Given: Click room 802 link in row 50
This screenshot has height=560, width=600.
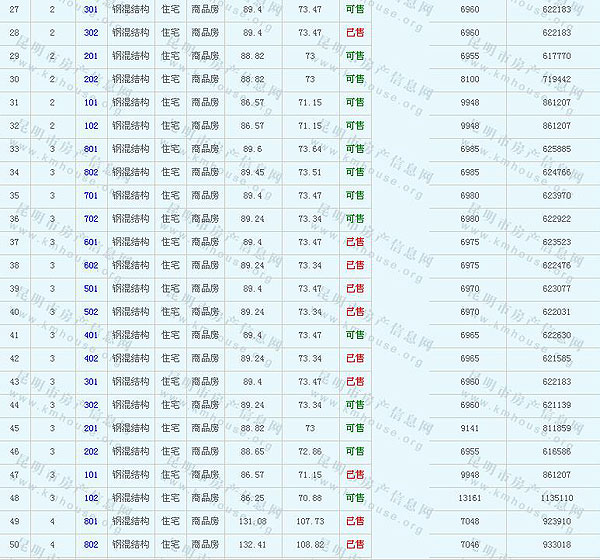Looking at the screenshot, I should pos(91,543).
